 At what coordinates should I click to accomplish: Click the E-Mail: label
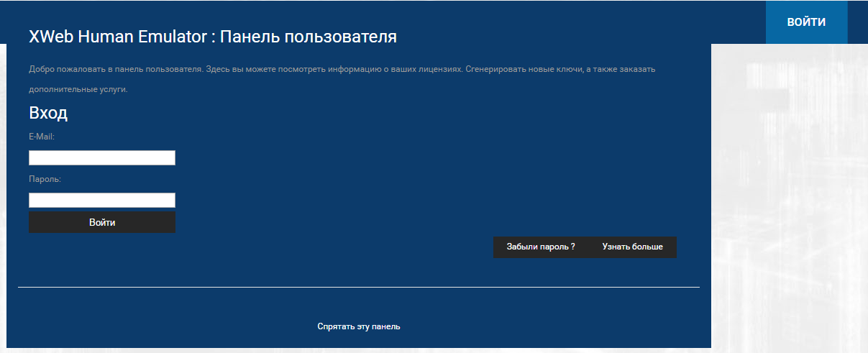42,137
